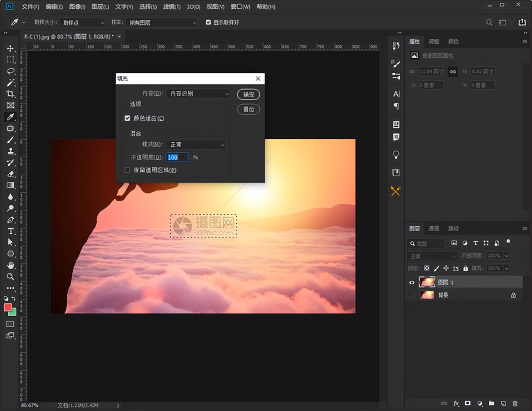The image size is (532, 411).
Task: Hide 图层 1 using its eye icon
Action: click(x=411, y=282)
